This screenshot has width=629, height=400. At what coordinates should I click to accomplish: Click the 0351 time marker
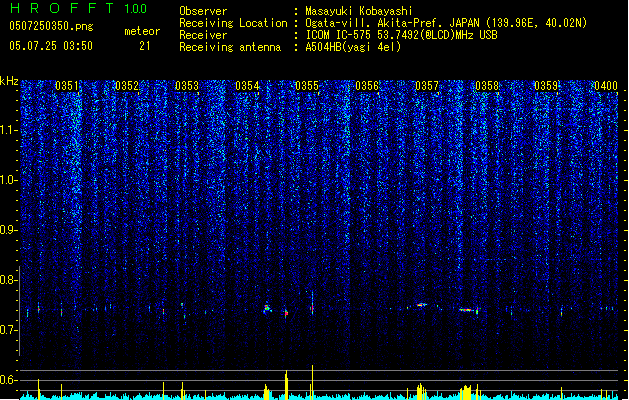point(67,86)
